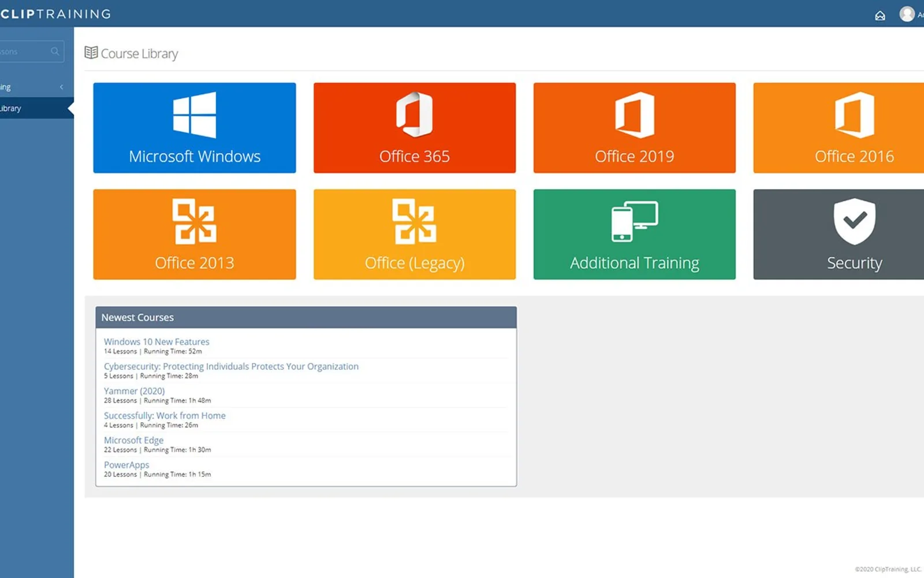The image size is (924, 578).
Task: Click the Course Library book icon
Action: [91, 53]
